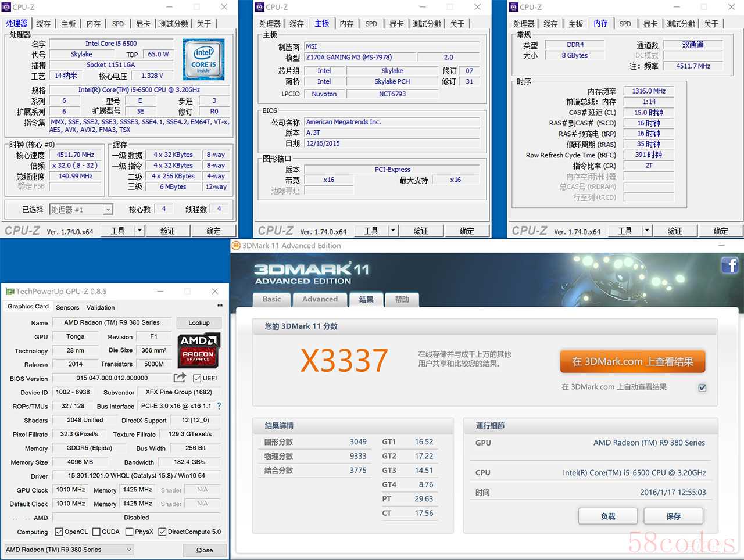The image size is (744, 560).
Task: Click the 内存频率 value 1316.0 MHz
Action: pyautogui.click(x=649, y=91)
